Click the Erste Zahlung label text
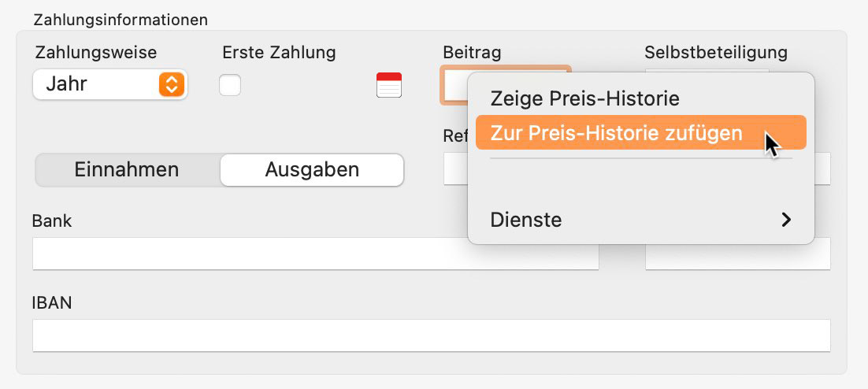Viewport: 868px width, 389px height. click(279, 53)
